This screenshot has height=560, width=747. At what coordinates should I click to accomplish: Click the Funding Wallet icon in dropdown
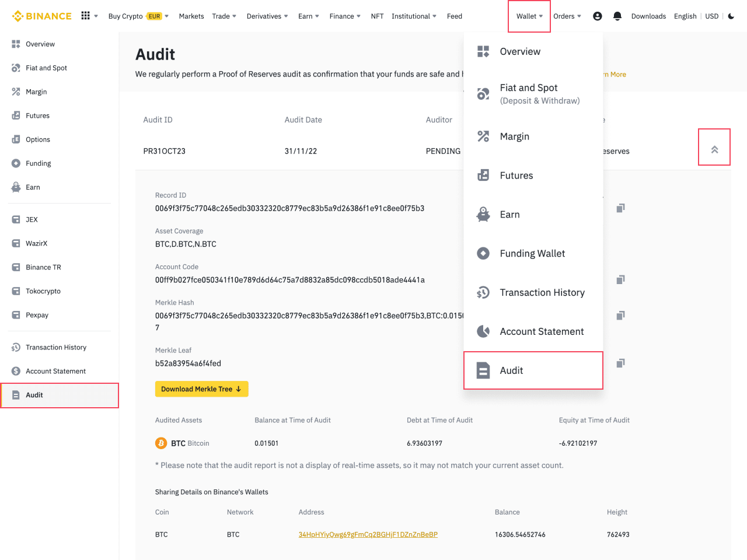483,254
